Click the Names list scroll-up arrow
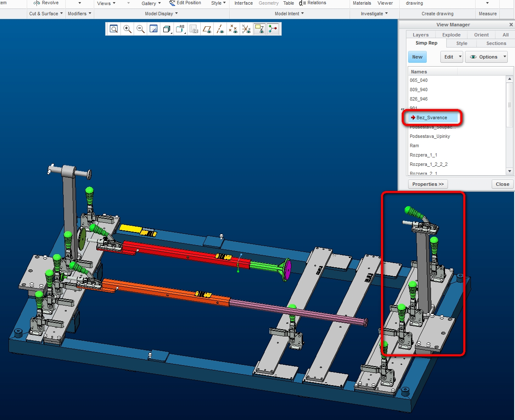The height and width of the screenshot is (420, 515). [510, 79]
